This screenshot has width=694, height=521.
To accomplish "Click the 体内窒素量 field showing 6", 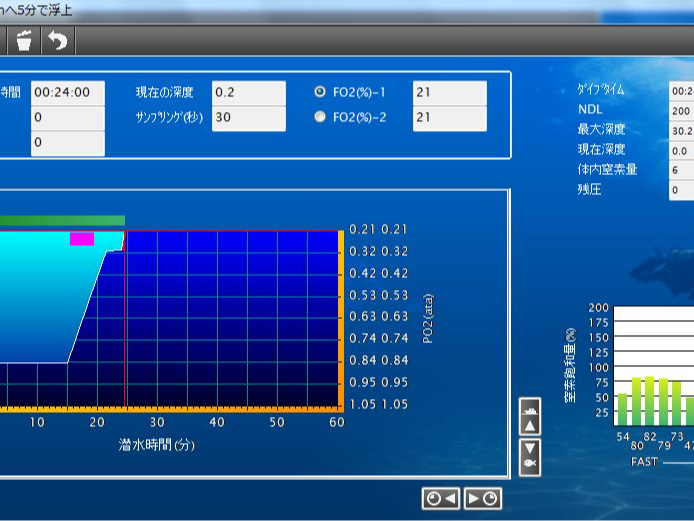I will 682,170.
